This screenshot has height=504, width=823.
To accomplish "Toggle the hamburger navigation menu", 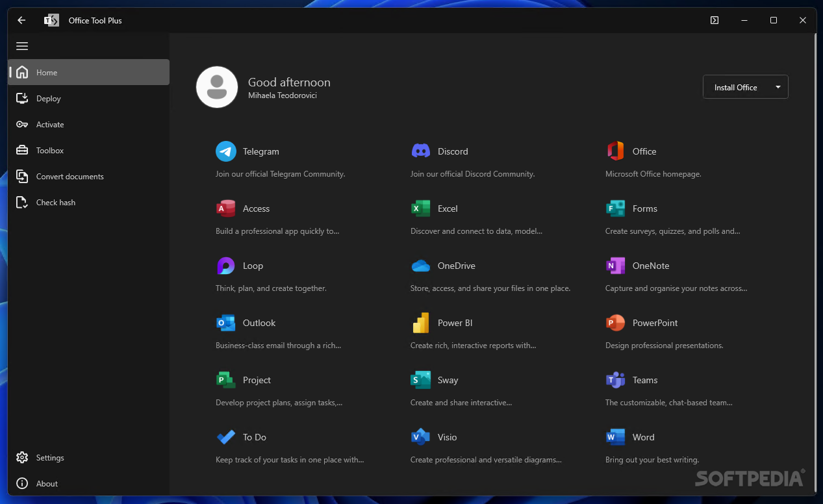I will click(x=22, y=46).
